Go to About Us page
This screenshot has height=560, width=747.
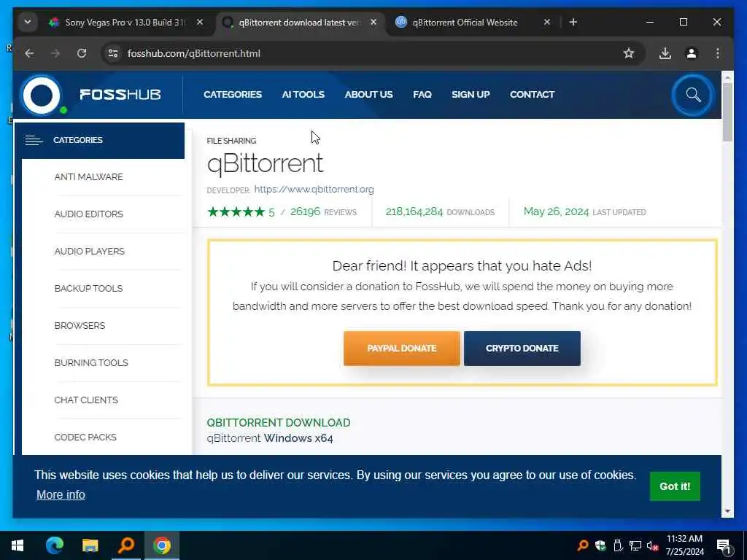coord(368,94)
